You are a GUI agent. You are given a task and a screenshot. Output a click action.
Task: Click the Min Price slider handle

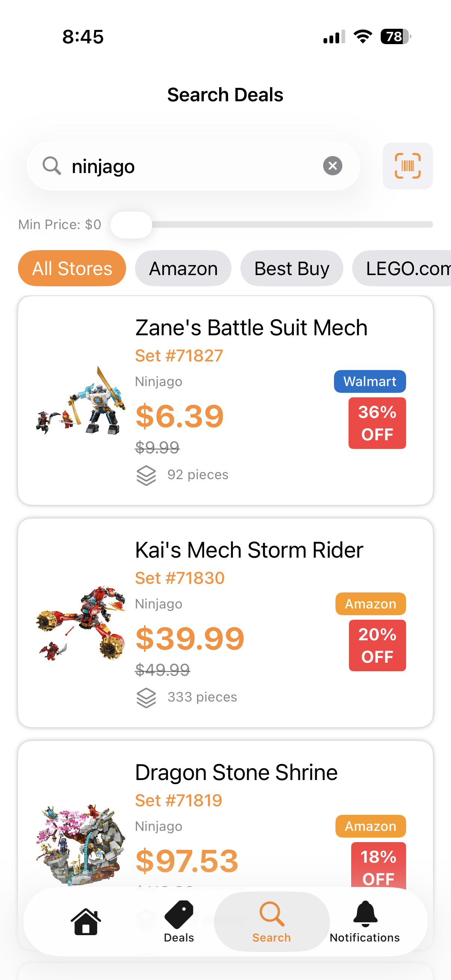(131, 225)
